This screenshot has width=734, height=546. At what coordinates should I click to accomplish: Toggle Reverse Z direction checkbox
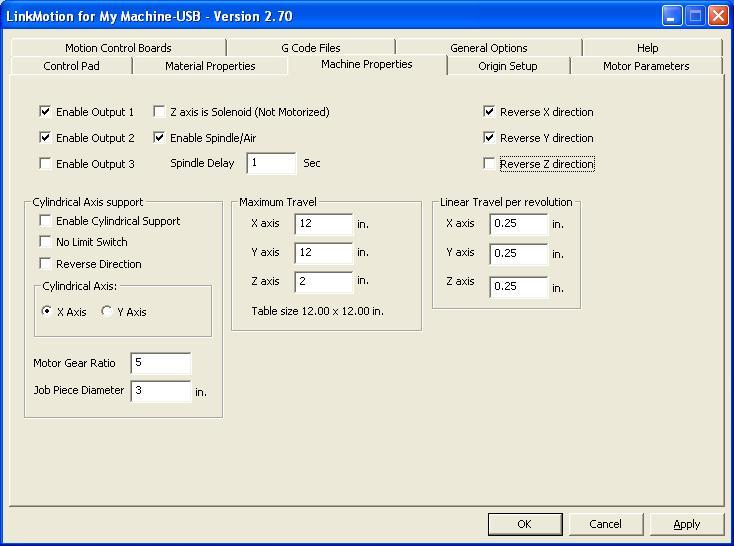(x=489, y=164)
